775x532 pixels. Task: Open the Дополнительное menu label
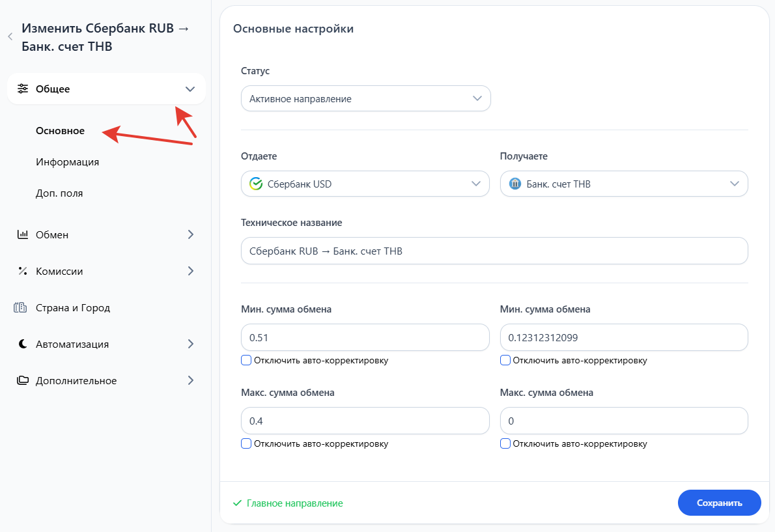[76, 381]
